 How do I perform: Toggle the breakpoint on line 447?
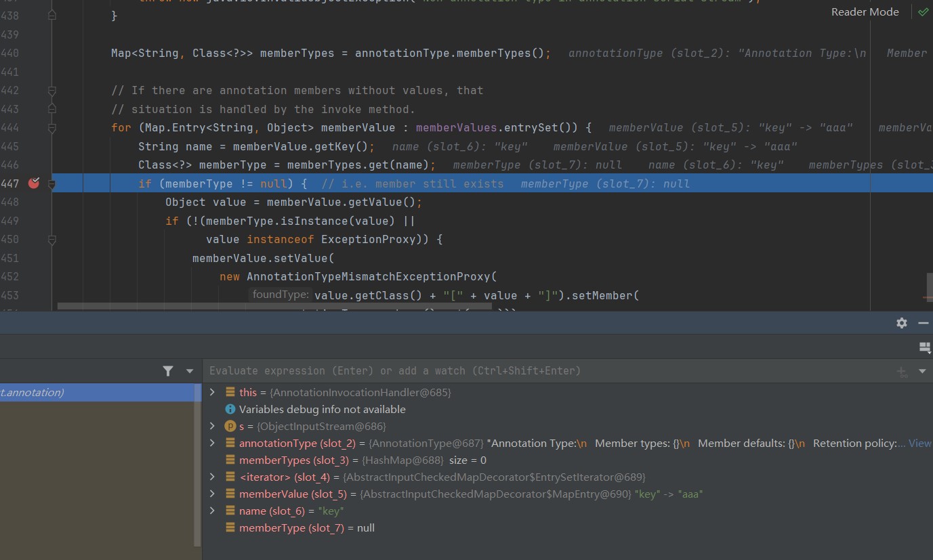[34, 183]
